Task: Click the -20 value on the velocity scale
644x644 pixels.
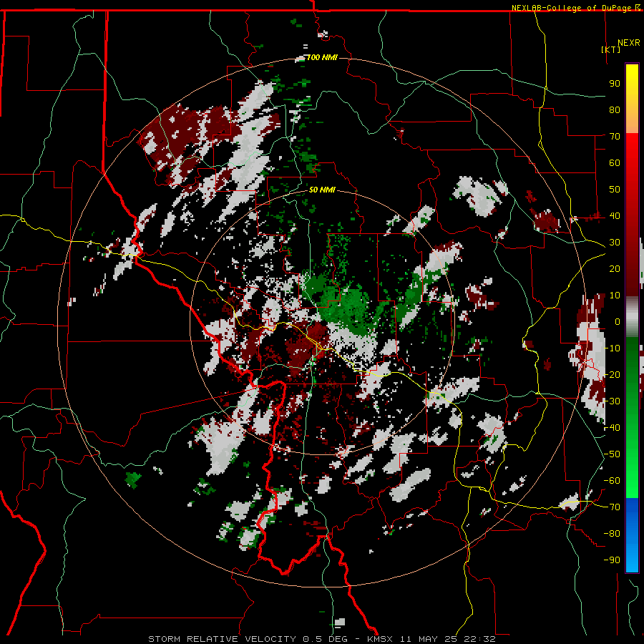Action: click(x=612, y=375)
